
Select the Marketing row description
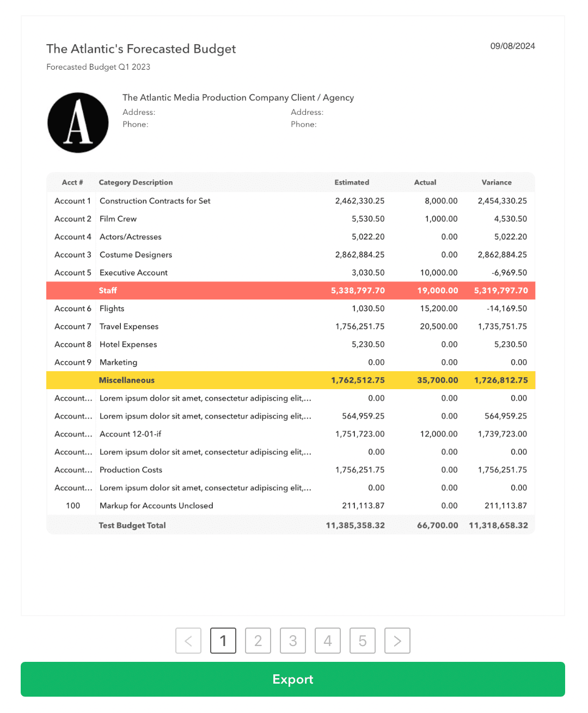point(118,362)
